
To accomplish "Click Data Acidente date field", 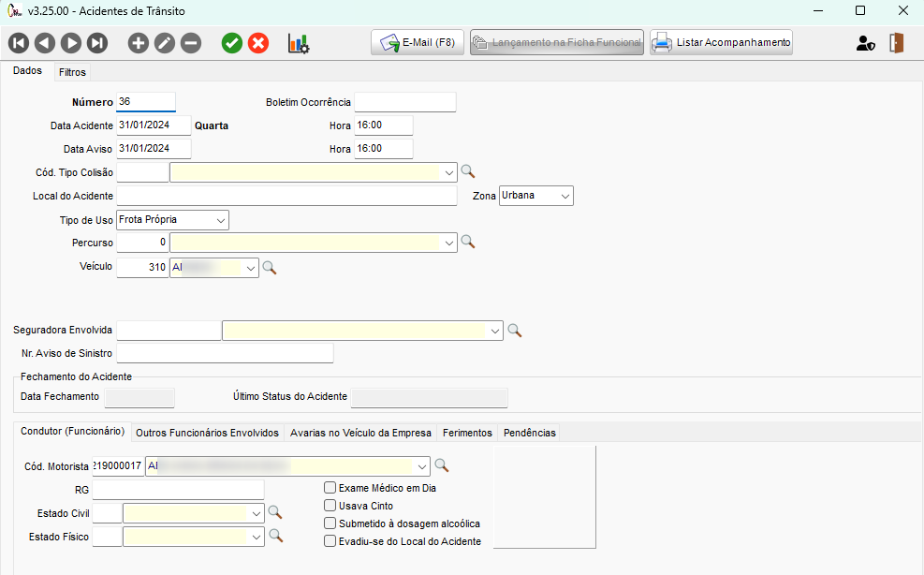I will (x=154, y=125).
